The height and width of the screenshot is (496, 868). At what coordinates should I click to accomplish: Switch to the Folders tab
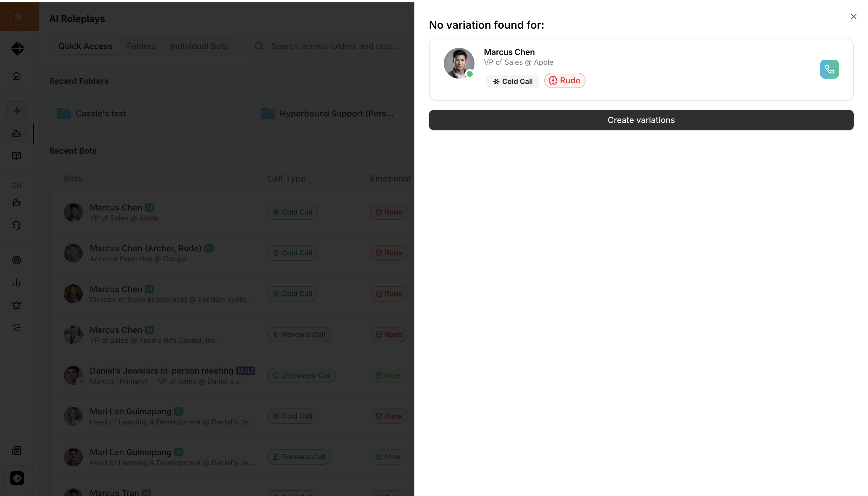click(x=141, y=46)
